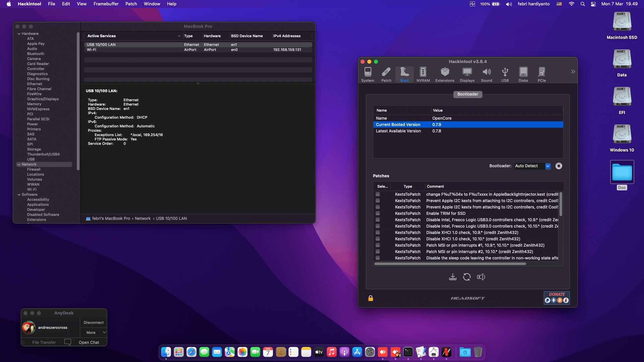This screenshot has width=644, height=362.
Task: Open the File menu
Action: 51,4
